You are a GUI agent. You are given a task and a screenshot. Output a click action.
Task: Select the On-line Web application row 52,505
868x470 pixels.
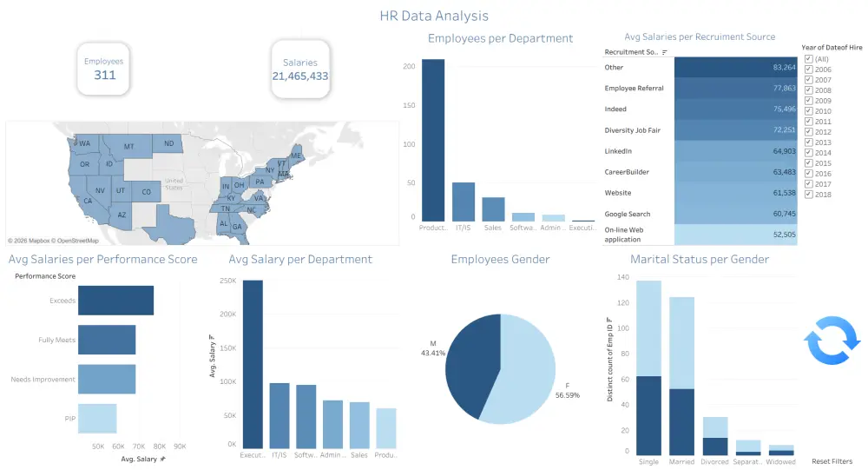coord(700,235)
